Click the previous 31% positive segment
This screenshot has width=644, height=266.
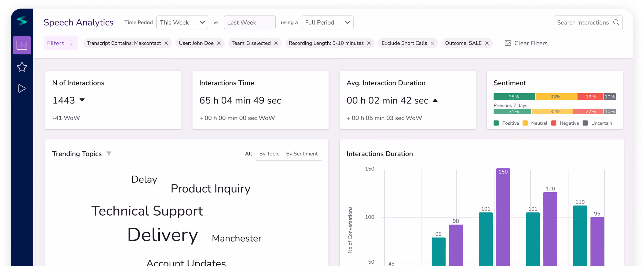coord(513,111)
